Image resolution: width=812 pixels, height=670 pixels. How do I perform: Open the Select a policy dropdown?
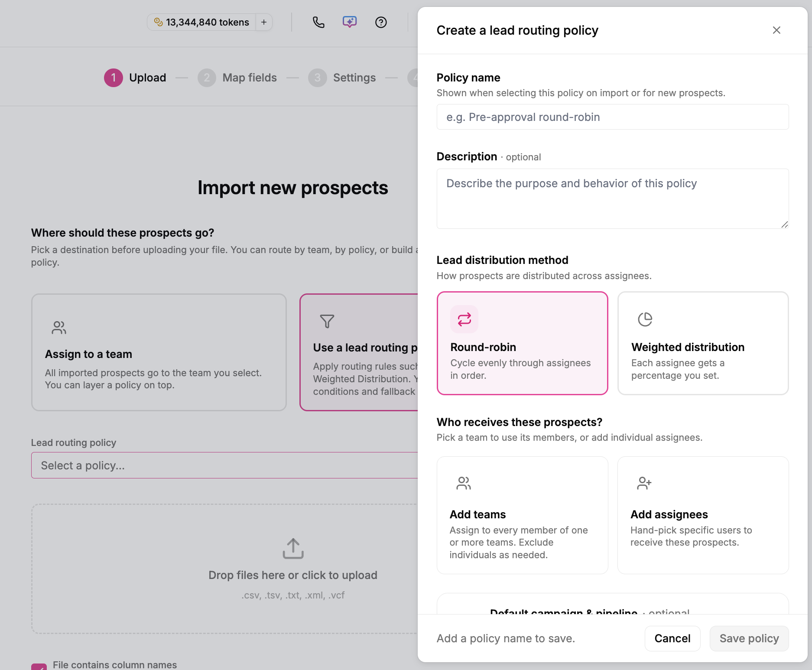[224, 465]
